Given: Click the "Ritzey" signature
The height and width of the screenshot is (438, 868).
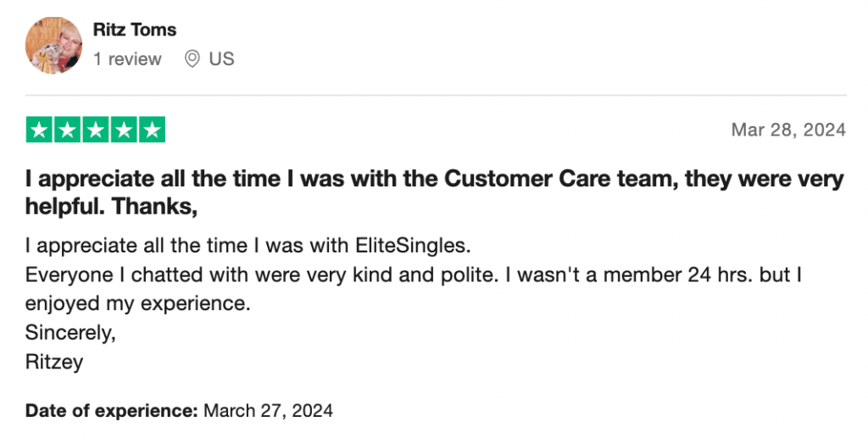Looking at the screenshot, I should click(54, 362).
